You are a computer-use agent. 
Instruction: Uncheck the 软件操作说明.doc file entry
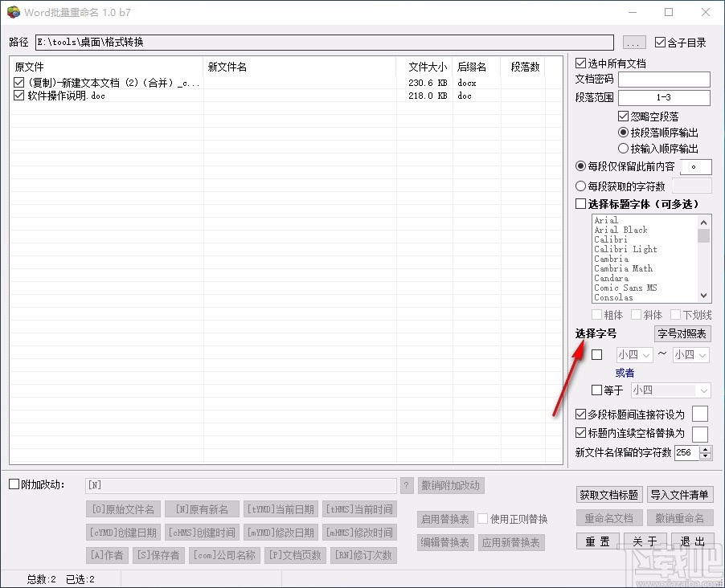tap(19, 96)
